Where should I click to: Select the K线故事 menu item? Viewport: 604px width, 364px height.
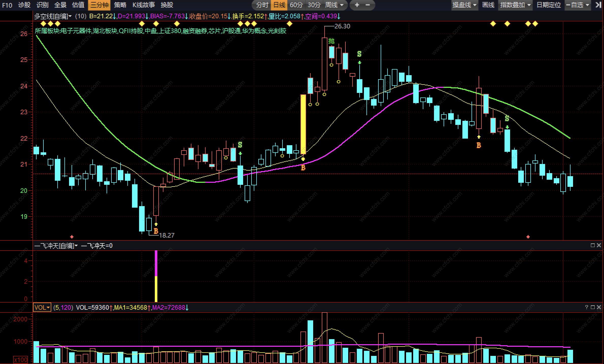[144, 5]
